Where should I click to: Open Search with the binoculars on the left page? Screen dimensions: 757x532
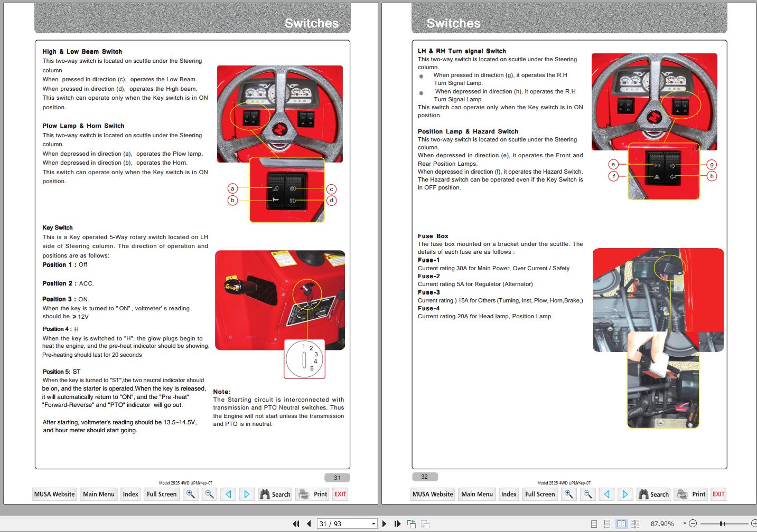[275, 494]
